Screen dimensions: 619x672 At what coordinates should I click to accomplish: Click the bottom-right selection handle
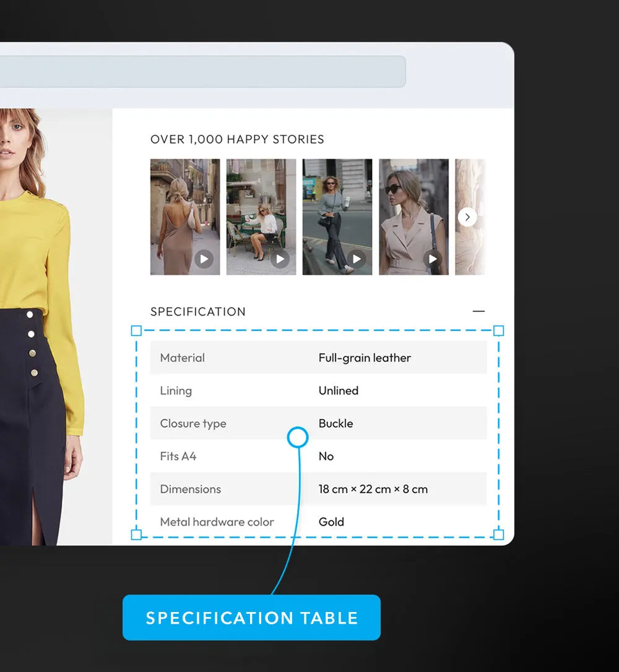[x=498, y=535]
